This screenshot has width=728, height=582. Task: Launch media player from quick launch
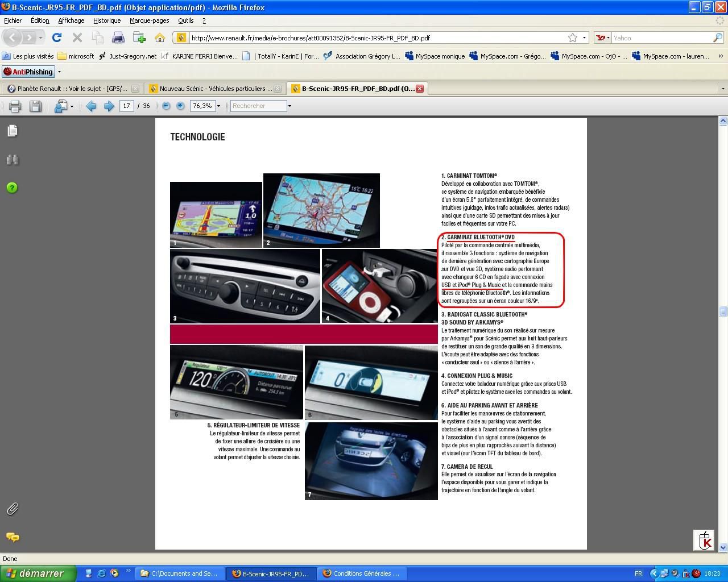[114, 573]
